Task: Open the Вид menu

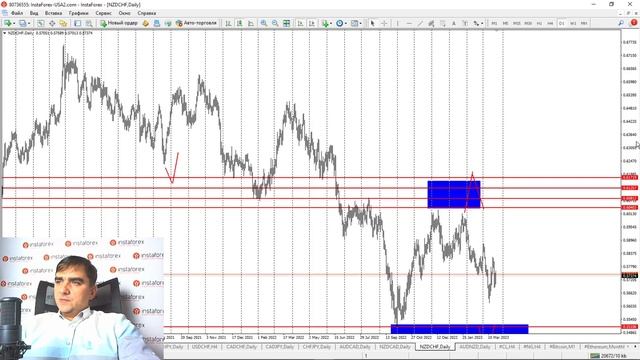Action: pyautogui.click(x=34, y=13)
